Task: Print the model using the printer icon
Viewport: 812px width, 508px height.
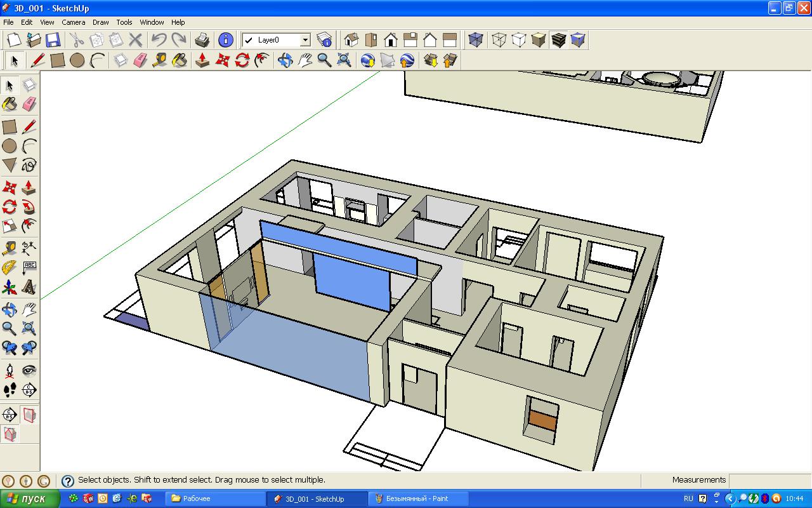Action: 202,40
